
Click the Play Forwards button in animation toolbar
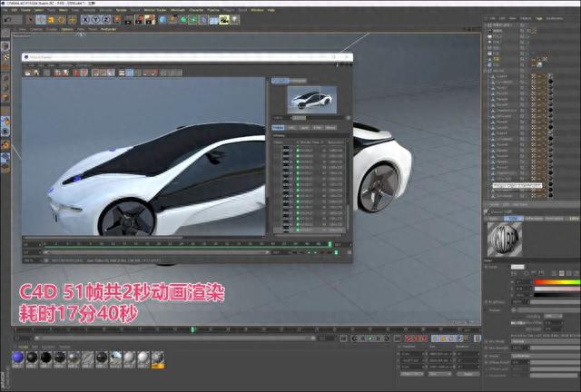(371, 338)
